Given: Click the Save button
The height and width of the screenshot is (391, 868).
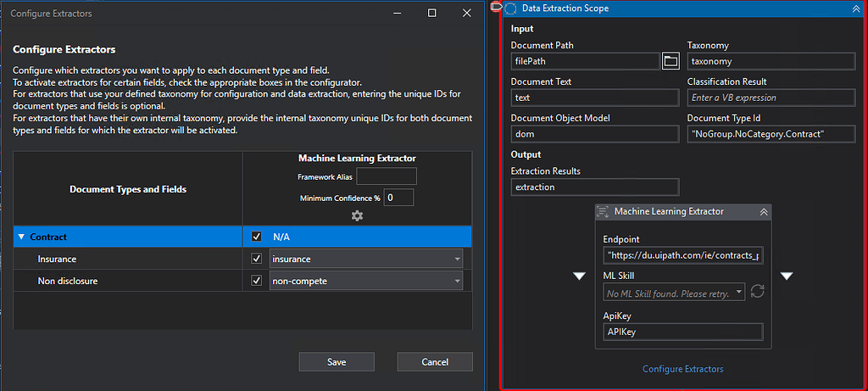Looking at the screenshot, I should [337, 362].
